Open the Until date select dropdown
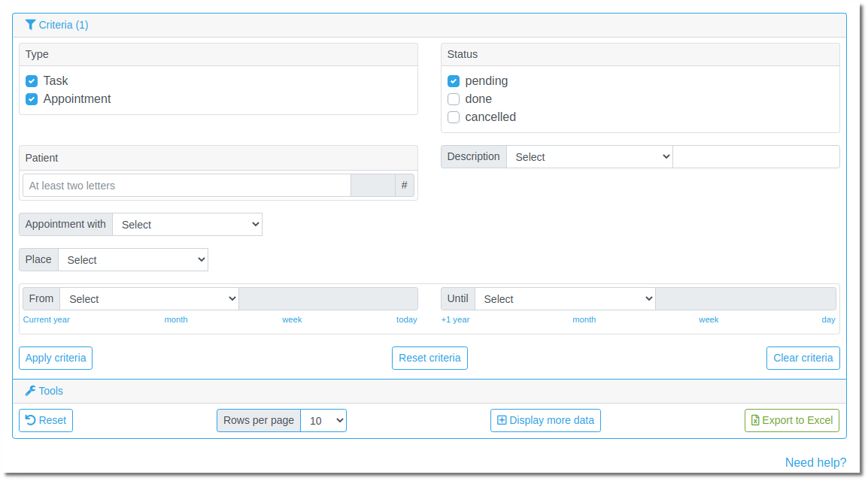Viewport: 868px width, 481px height. 565,299
